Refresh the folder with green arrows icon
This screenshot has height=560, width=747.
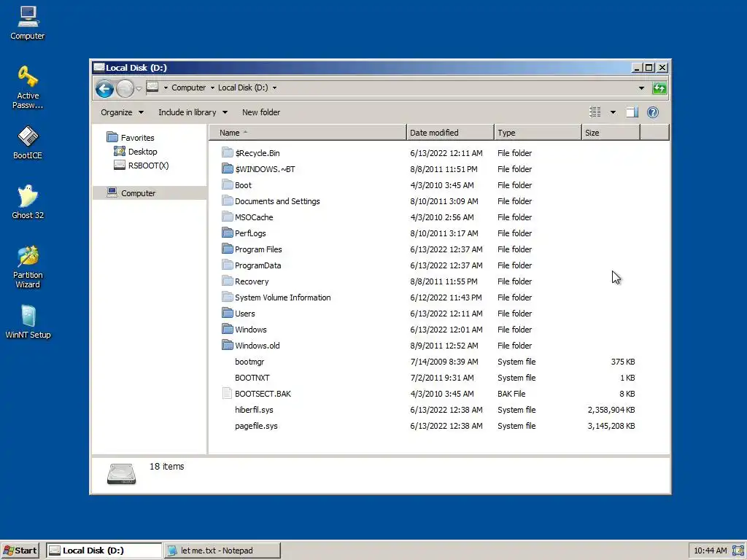(659, 88)
